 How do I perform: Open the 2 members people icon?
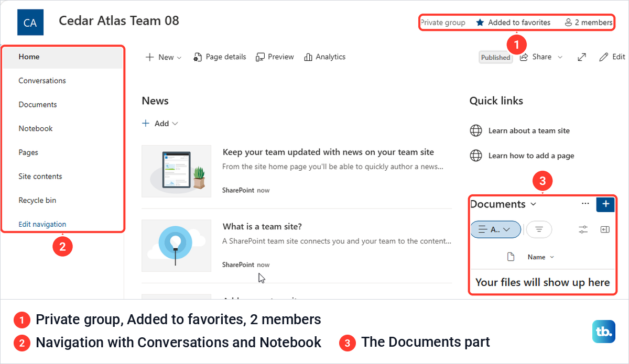click(568, 23)
